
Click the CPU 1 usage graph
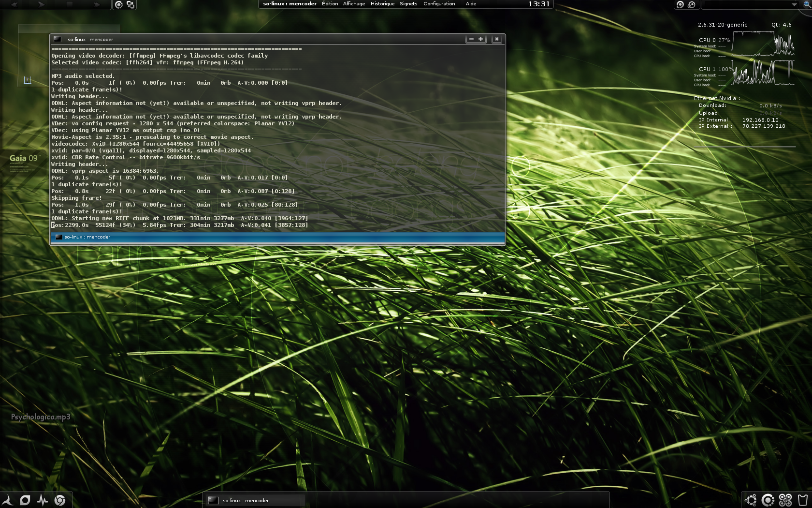click(x=763, y=73)
